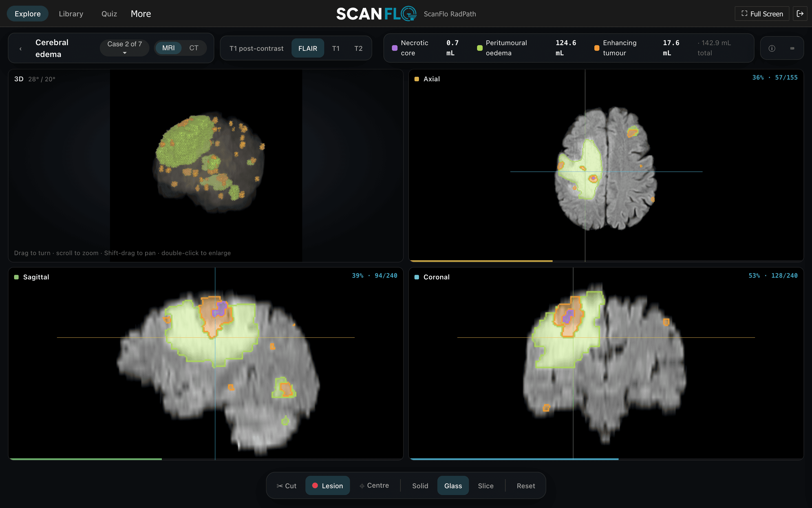Select the T1 post-contrast sequence
The width and height of the screenshot is (812, 508).
(x=256, y=48)
